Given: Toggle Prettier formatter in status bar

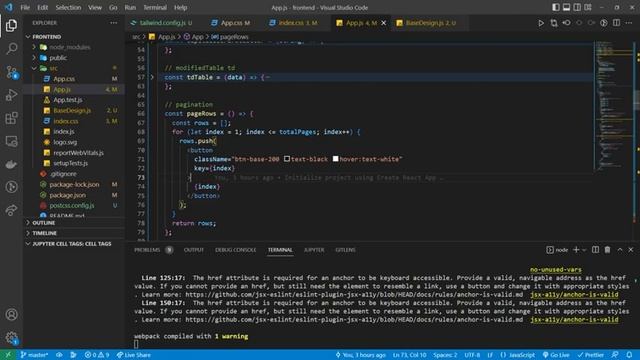Looking at the screenshot, I should [590, 355].
